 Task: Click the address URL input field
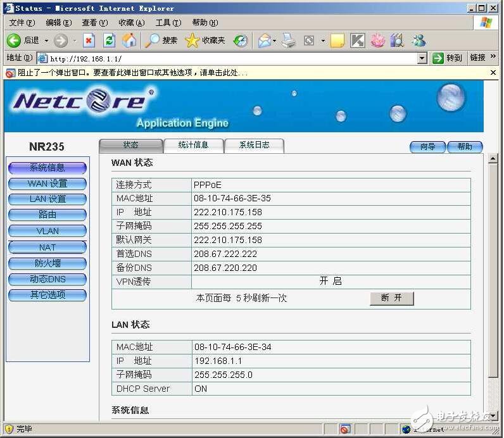point(233,59)
